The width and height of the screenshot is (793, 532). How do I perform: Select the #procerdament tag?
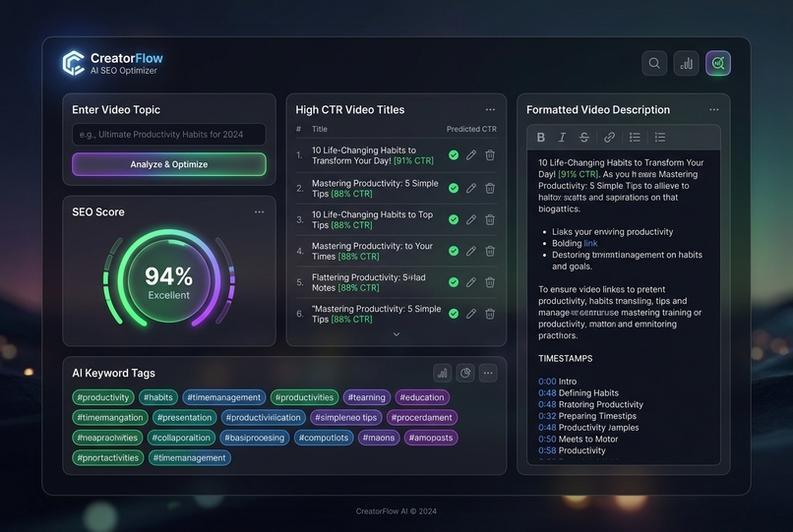[422, 418]
